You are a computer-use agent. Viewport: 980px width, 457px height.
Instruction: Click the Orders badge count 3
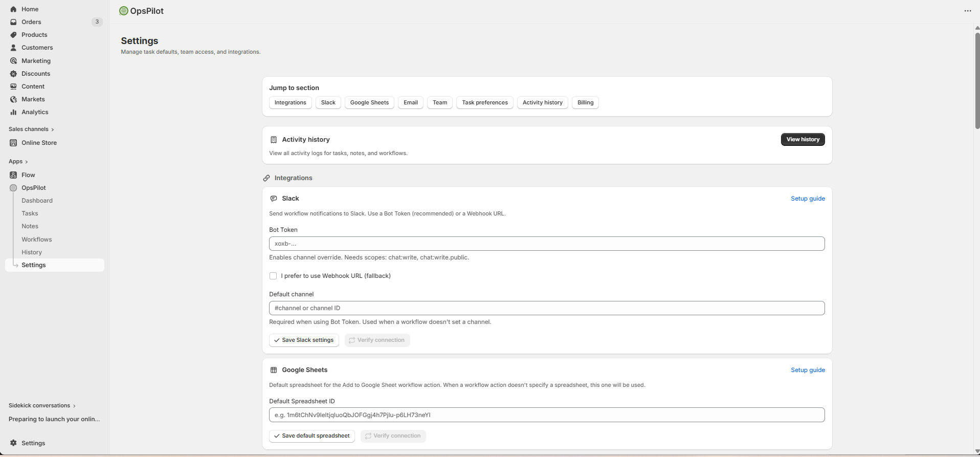[x=97, y=22]
